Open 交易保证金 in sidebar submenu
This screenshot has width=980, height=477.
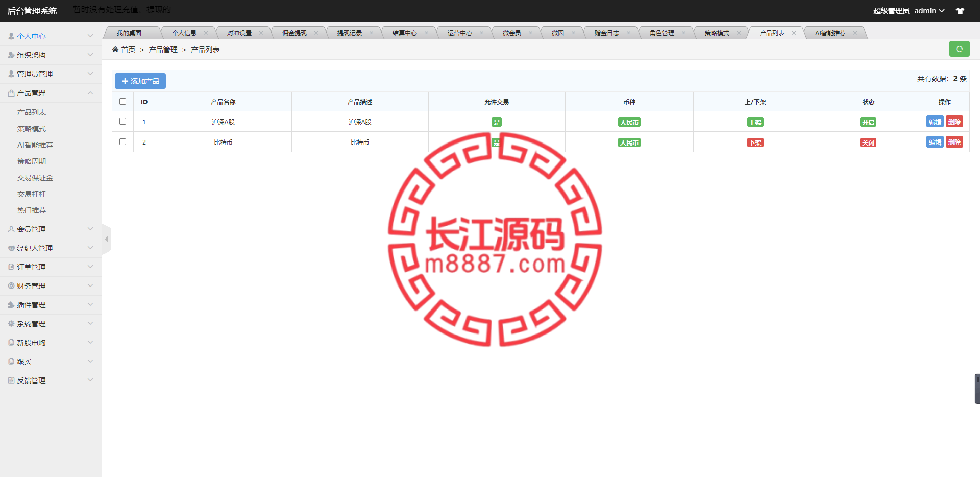point(35,178)
